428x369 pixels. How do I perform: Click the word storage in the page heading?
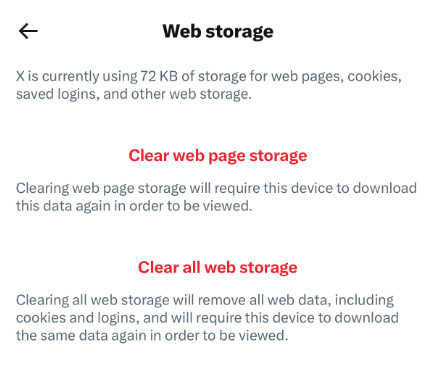(x=239, y=32)
